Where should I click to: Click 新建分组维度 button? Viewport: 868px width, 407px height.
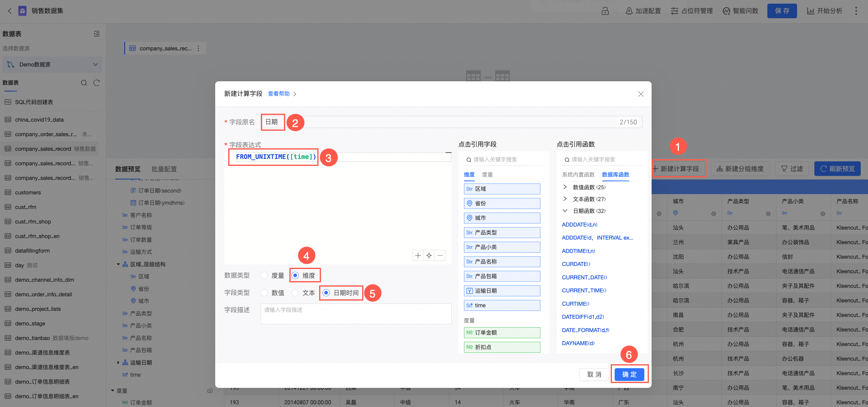point(739,169)
